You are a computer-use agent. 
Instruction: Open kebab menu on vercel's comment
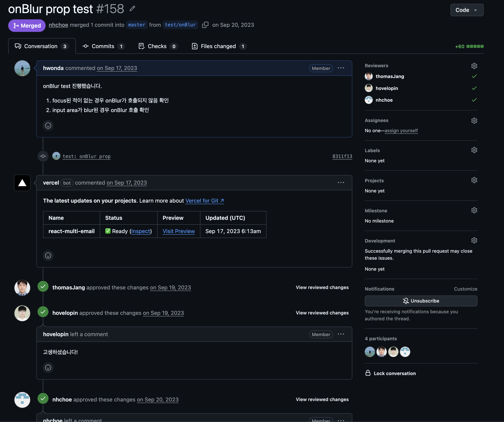click(341, 182)
